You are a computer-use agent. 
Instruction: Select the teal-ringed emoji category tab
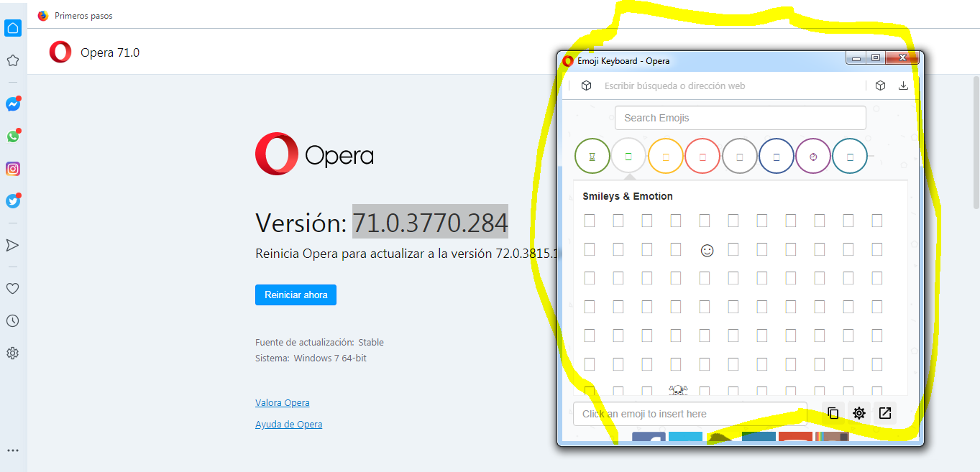[x=850, y=156]
